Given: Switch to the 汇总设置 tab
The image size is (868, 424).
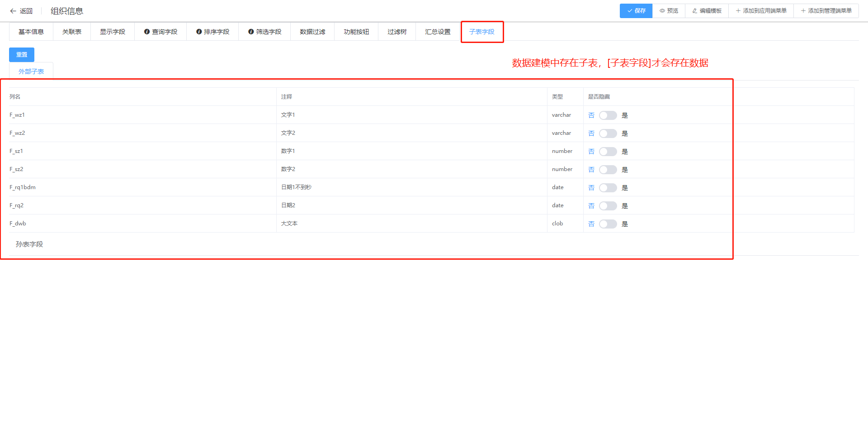Looking at the screenshot, I should pyautogui.click(x=438, y=32).
